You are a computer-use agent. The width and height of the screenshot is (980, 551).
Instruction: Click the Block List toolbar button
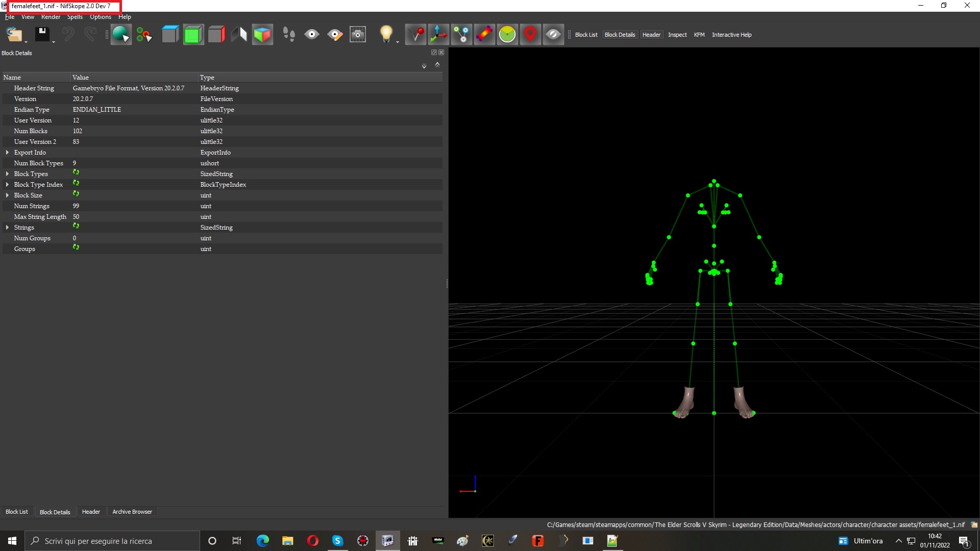pyautogui.click(x=586, y=35)
